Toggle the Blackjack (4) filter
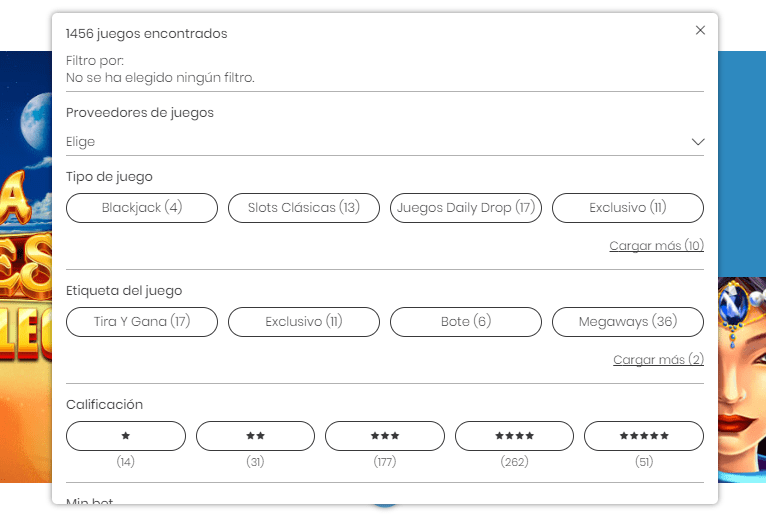Image resolution: width=766 pixels, height=520 pixels. (142, 208)
